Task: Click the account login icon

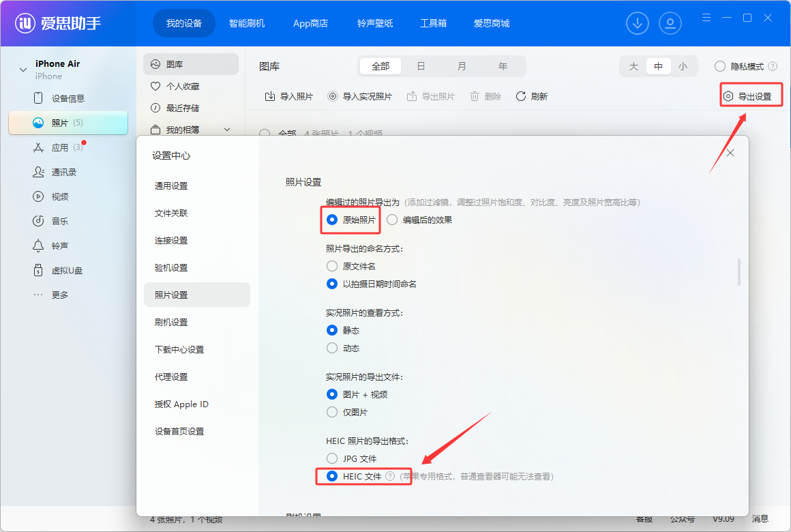Action: point(670,23)
